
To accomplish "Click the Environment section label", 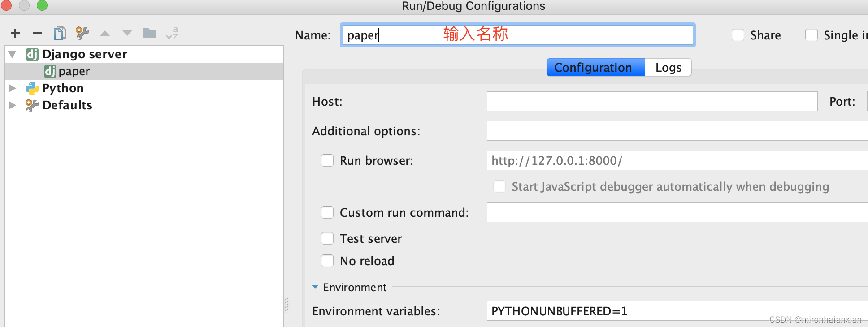I will pos(355,287).
